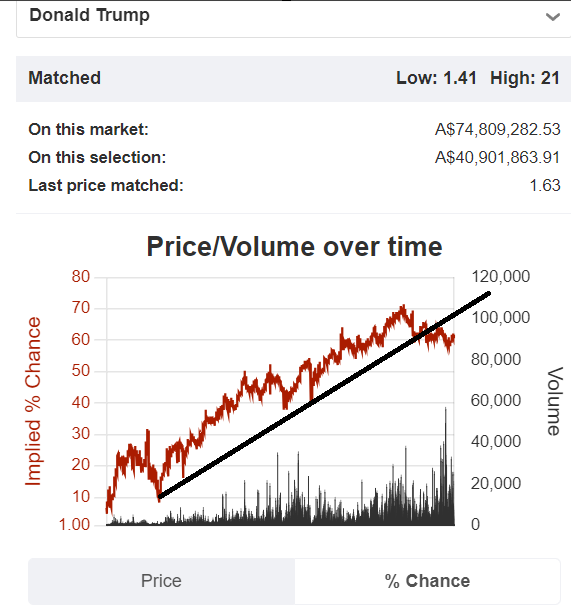571x606 pixels.
Task: Click the Matched header label
Action: [65, 78]
